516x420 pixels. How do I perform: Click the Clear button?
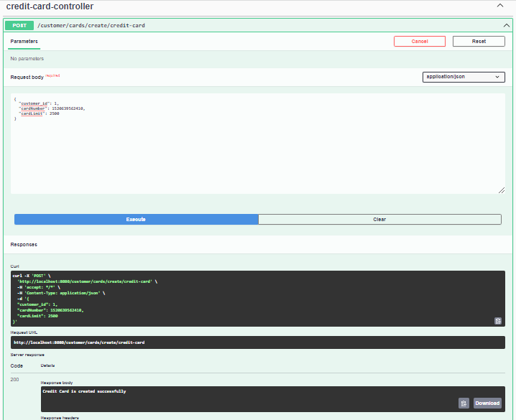379,219
